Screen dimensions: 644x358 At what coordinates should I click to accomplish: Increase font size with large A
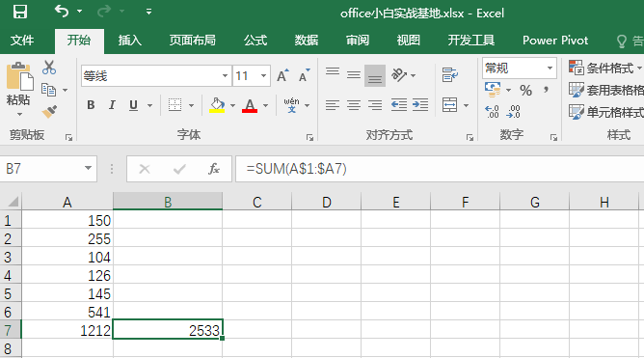pyautogui.click(x=282, y=75)
